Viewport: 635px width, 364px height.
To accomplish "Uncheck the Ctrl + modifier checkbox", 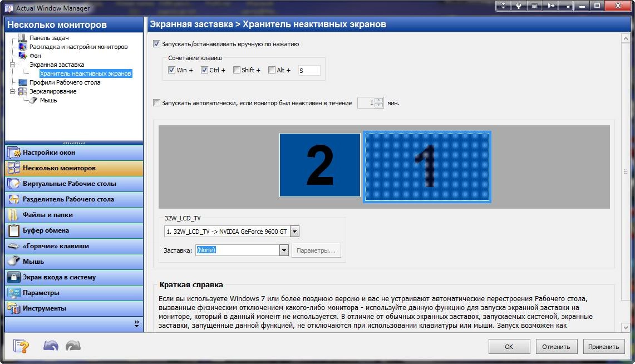I will point(204,70).
